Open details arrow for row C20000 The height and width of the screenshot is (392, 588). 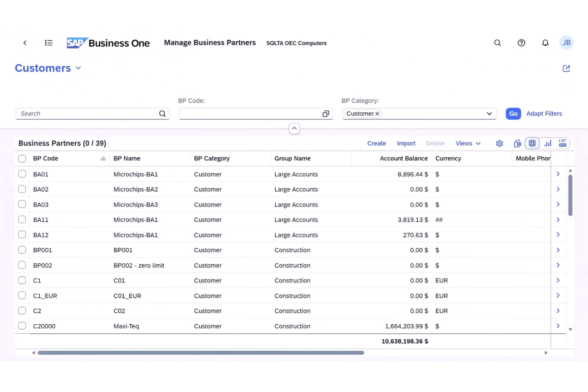click(x=558, y=326)
